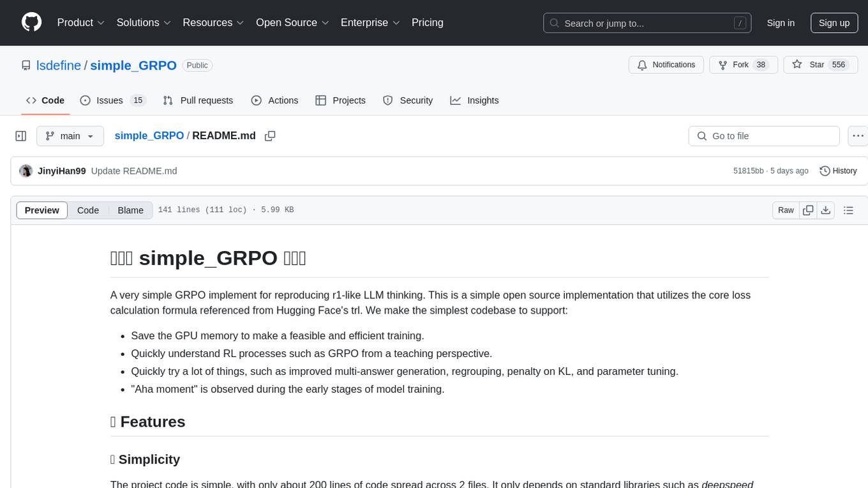Click the Public visibility badge
This screenshot has width=868, height=488.
197,65
